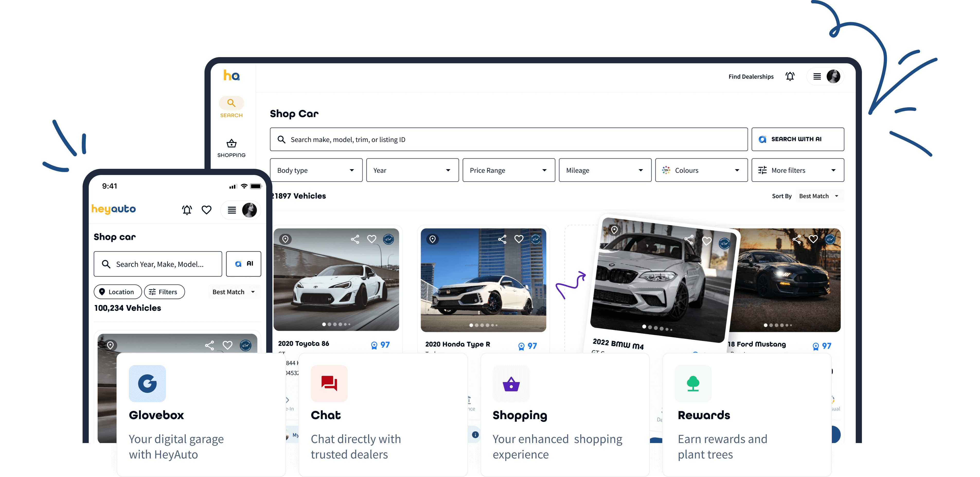
Task: Click the SEARCH WITH AI button
Action: click(x=797, y=139)
